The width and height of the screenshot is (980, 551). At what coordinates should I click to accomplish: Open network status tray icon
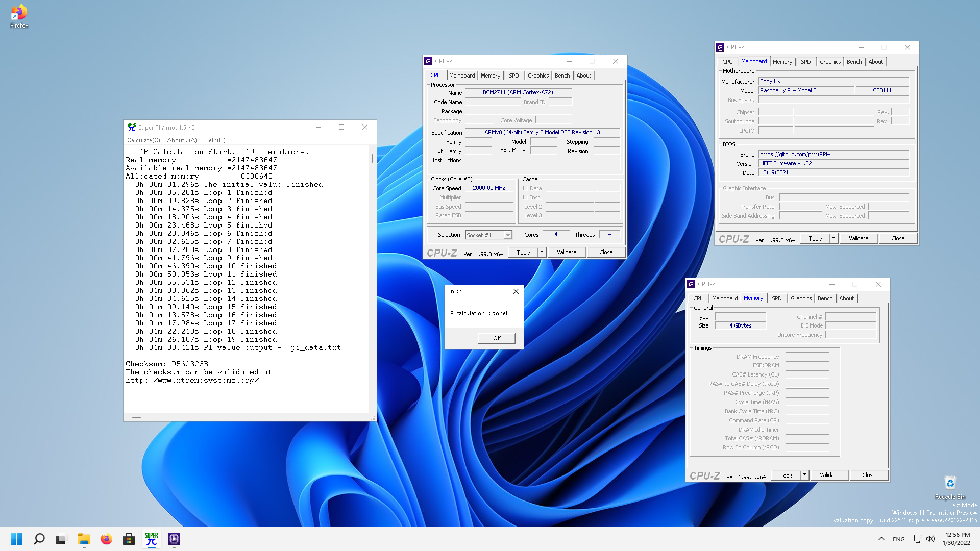tap(918, 539)
